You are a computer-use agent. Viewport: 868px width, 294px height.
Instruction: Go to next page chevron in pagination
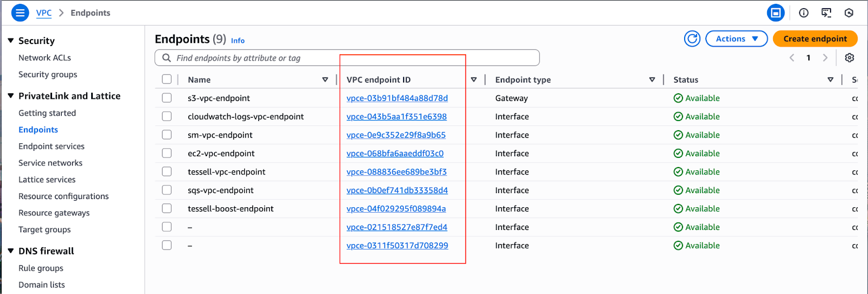825,58
